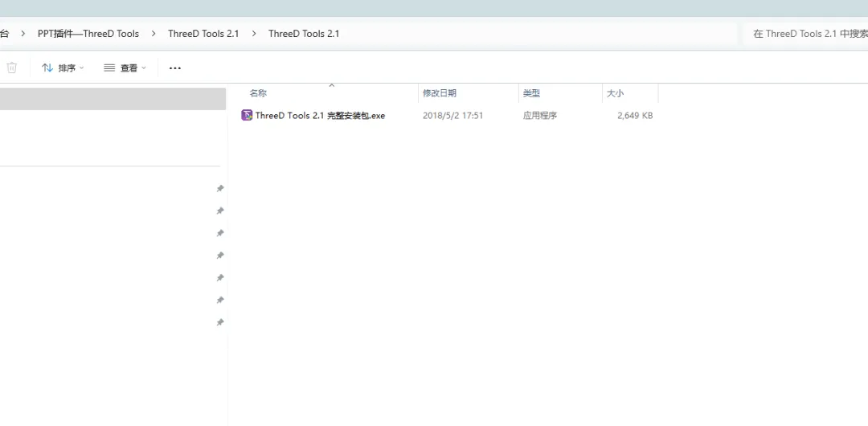Screen dimensions: 868x426
Task: Open the 查看 view menu
Action: pyautogui.click(x=125, y=68)
